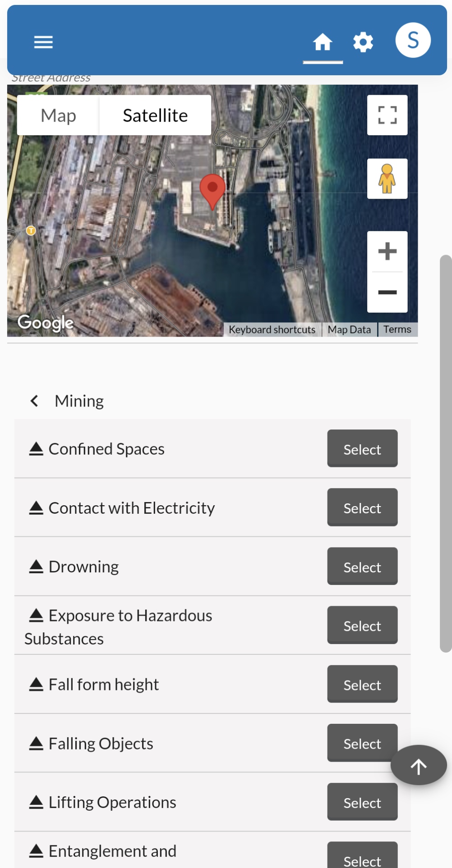Toggle fullscreen view of the map
The height and width of the screenshot is (868, 452).
click(387, 115)
